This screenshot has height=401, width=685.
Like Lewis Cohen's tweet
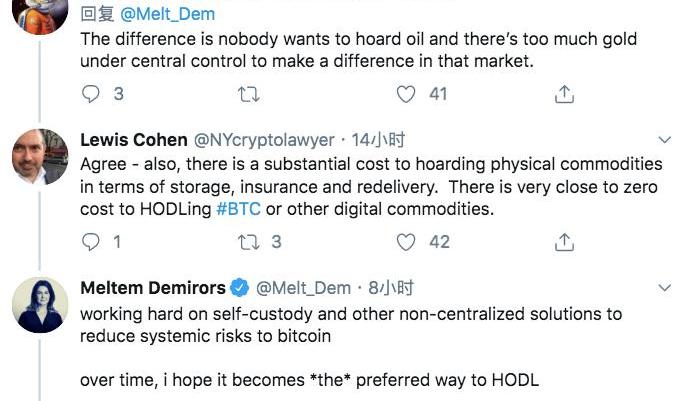[406, 241]
